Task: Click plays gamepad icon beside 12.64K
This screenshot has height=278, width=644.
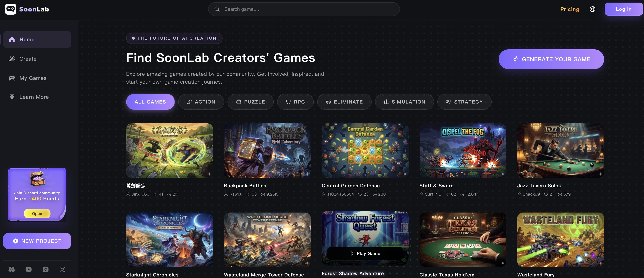Action: pyautogui.click(x=462, y=194)
